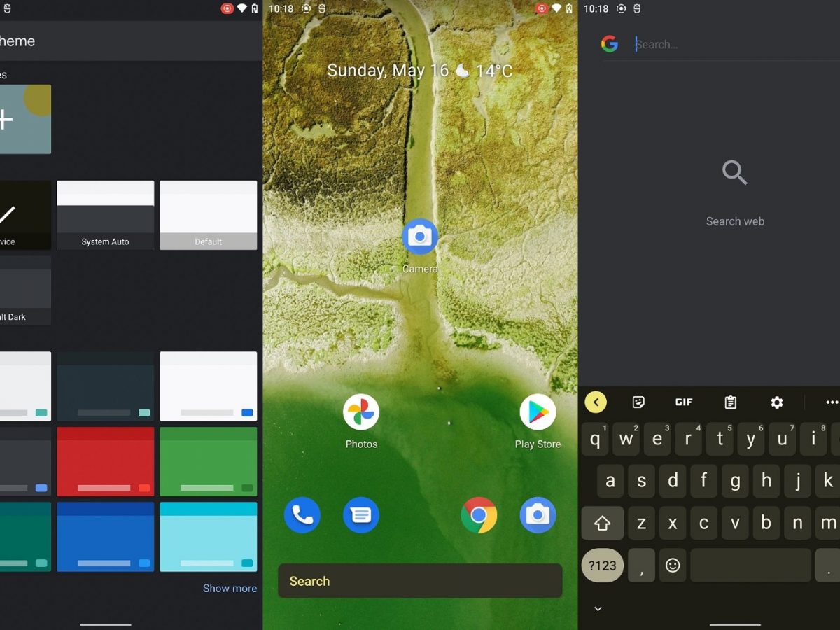Select the Default Dark keyboard theme
This screenshot has width=840, height=630.
pos(25,290)
